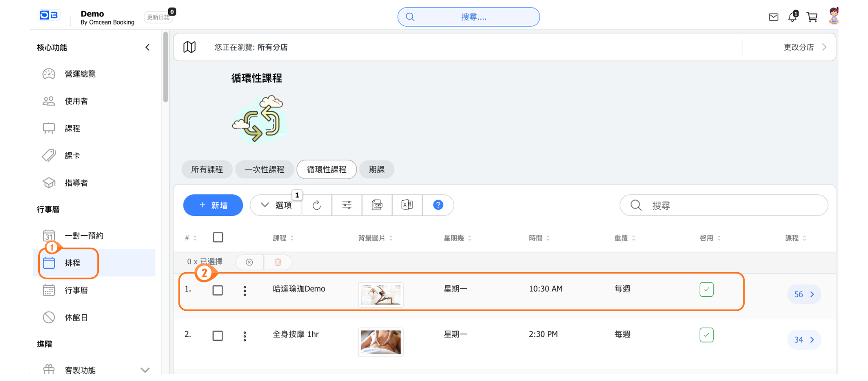Expand the 客製功能 sidebar section
This screenshot has width=868, height=381.
[145, 370]
